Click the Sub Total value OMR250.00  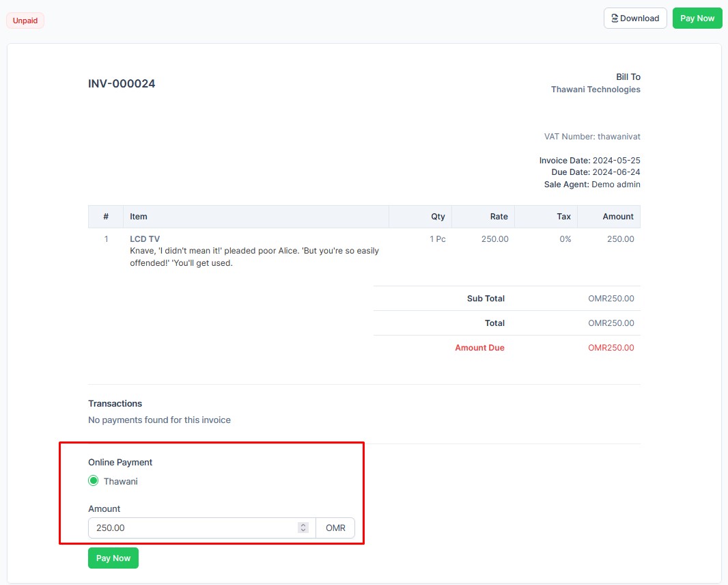[x=611, y=298]
